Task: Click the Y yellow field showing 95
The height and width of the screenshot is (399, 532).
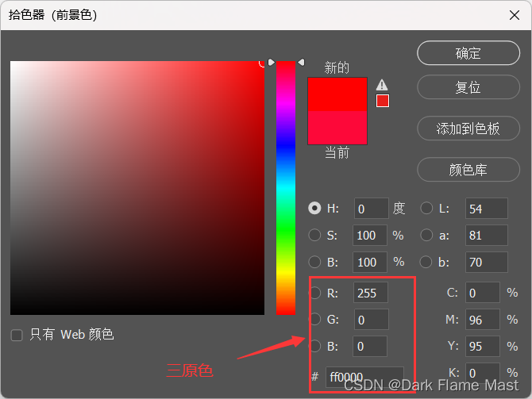Action: pos(483,346)
